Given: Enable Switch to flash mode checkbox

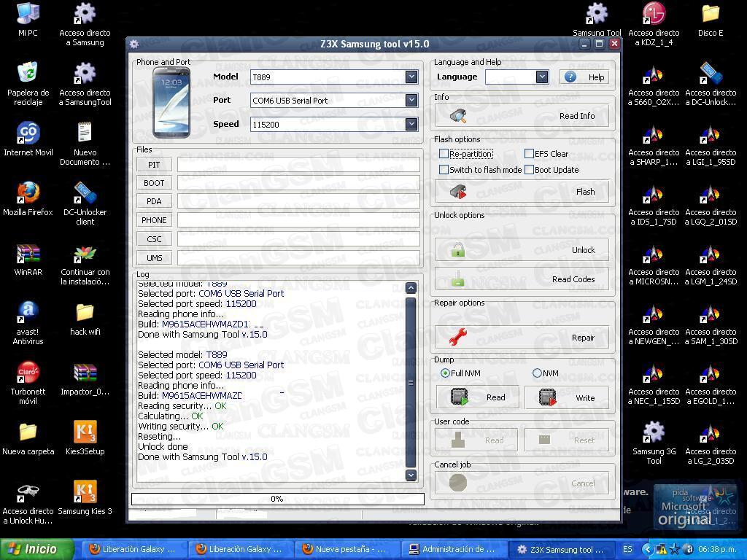Looking at the screenshot, I should 444,169.
